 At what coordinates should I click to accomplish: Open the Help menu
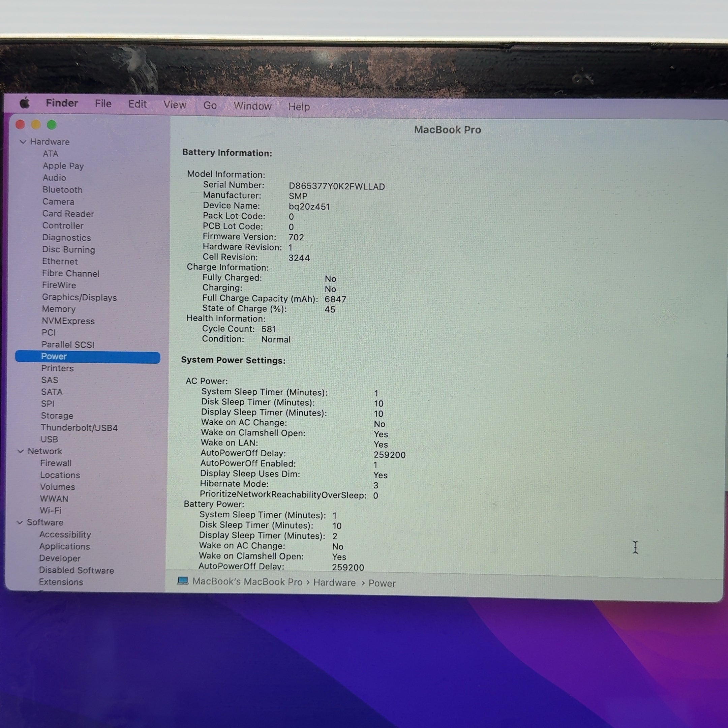point(299,107)
